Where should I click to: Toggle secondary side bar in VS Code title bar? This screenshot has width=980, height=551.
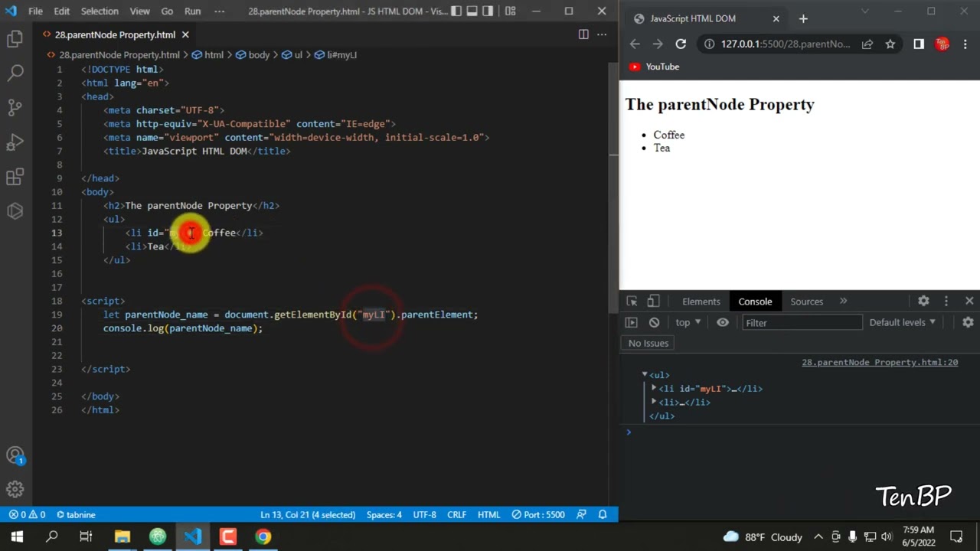point(488,11)
